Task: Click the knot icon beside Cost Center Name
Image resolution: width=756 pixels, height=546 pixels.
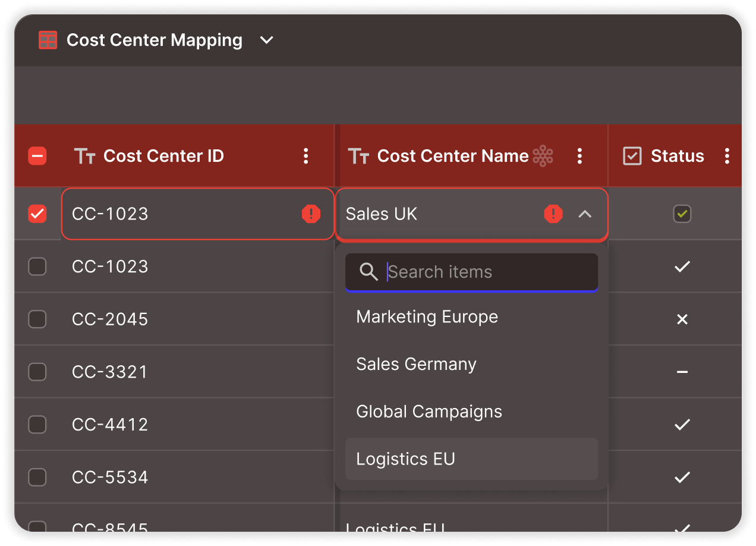Action: (x=543, y=156)
